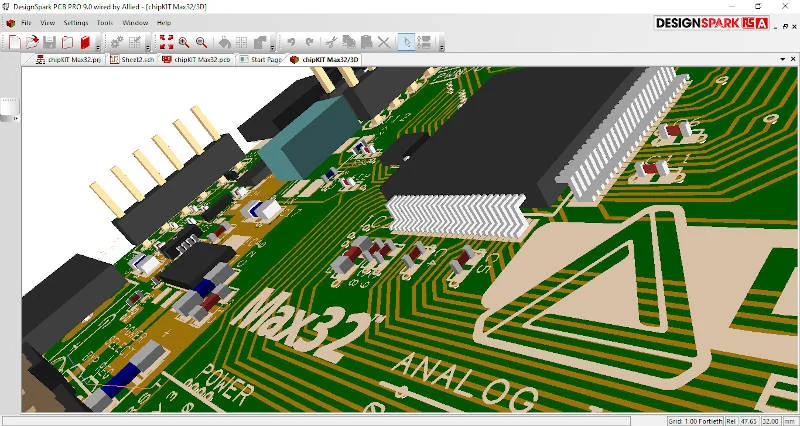Click the Grid 1.00 Fortieth status field
Image resolution: width=800 pixels, height=426 pixels.
point(695,421)
